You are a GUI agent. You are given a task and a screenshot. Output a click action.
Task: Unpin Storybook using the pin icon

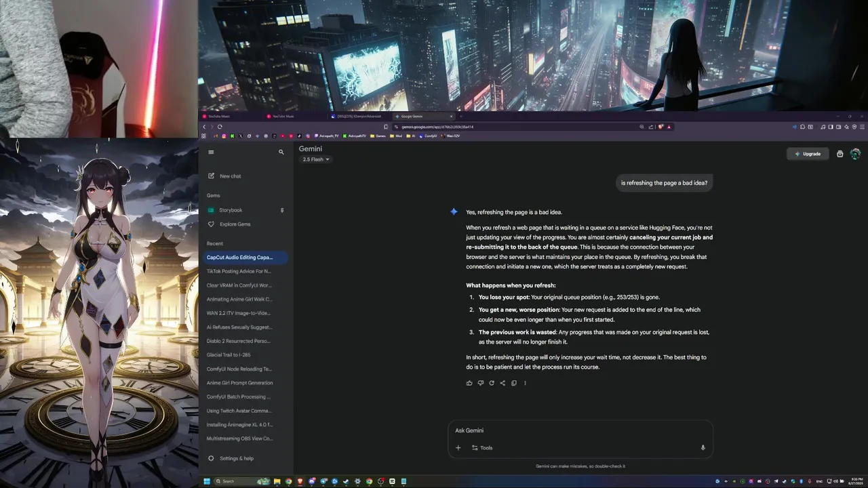(x=282, y=210)
